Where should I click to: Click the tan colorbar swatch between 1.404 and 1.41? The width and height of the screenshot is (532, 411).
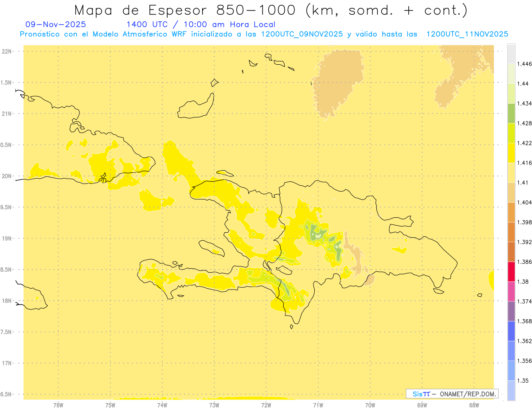(511, 192)
